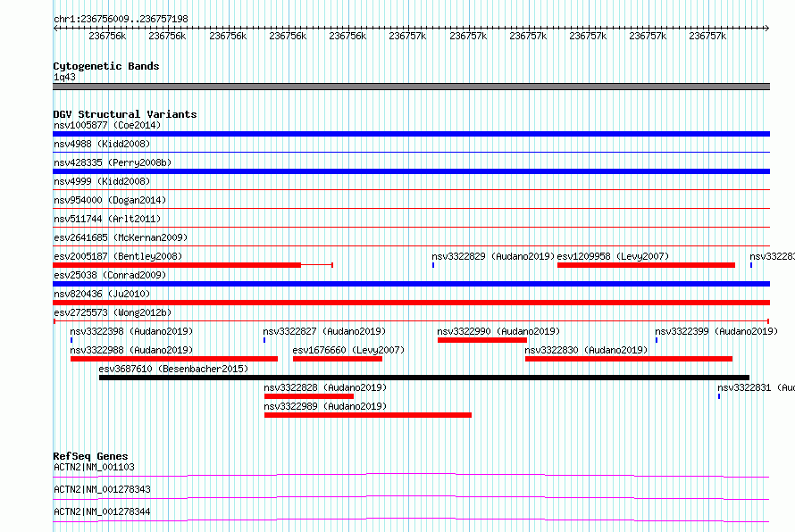Click the red nsv3322828 variant bar
Viewport: 795px width, 532px height.
(x=309, y=396)
